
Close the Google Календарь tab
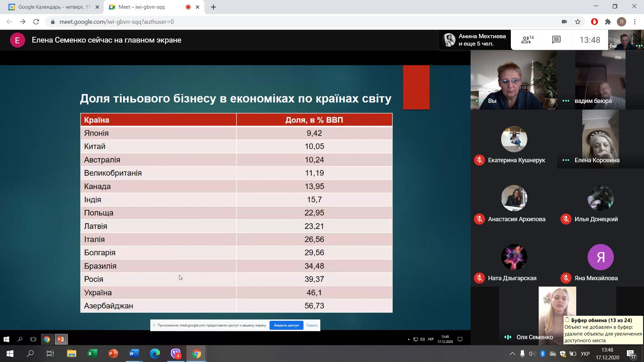point(98,7)
